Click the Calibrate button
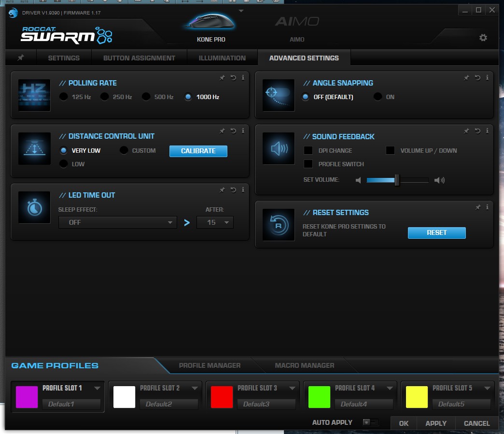504x434 pixels. 198,151
